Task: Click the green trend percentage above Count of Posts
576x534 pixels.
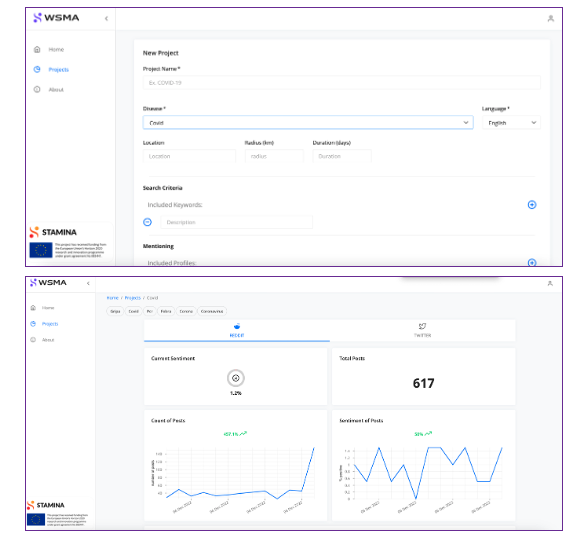Action: click(235, 434)
